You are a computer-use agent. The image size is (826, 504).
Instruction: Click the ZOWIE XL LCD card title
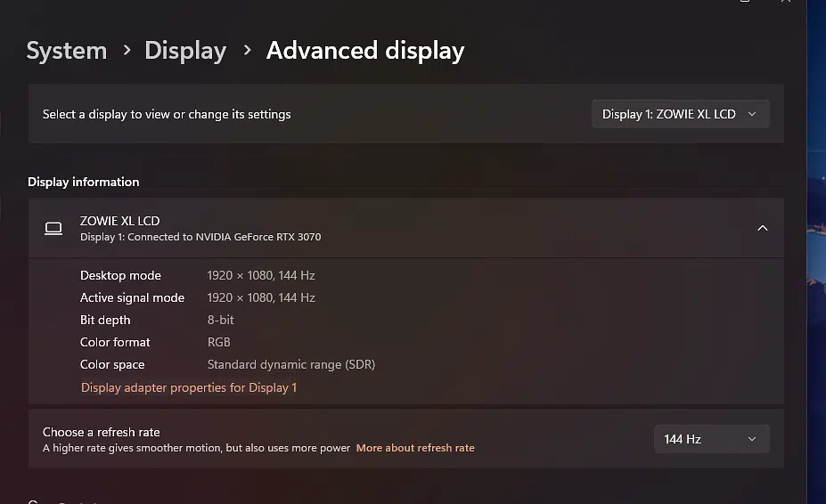pyautogui.click(x=120, y=221)
